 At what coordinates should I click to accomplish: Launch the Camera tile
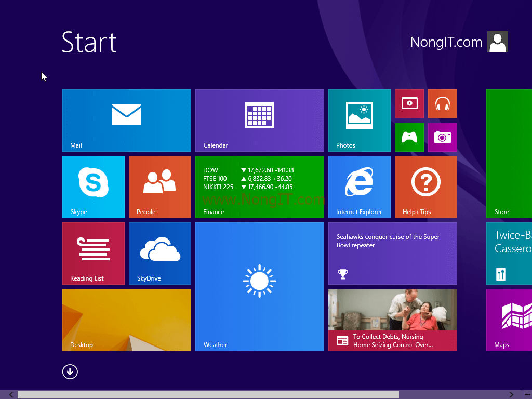coord(443,137)
